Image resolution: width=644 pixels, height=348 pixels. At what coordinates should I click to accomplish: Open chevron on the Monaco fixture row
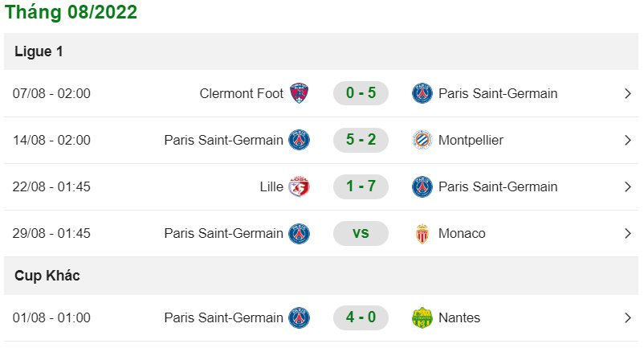[628, 234]
